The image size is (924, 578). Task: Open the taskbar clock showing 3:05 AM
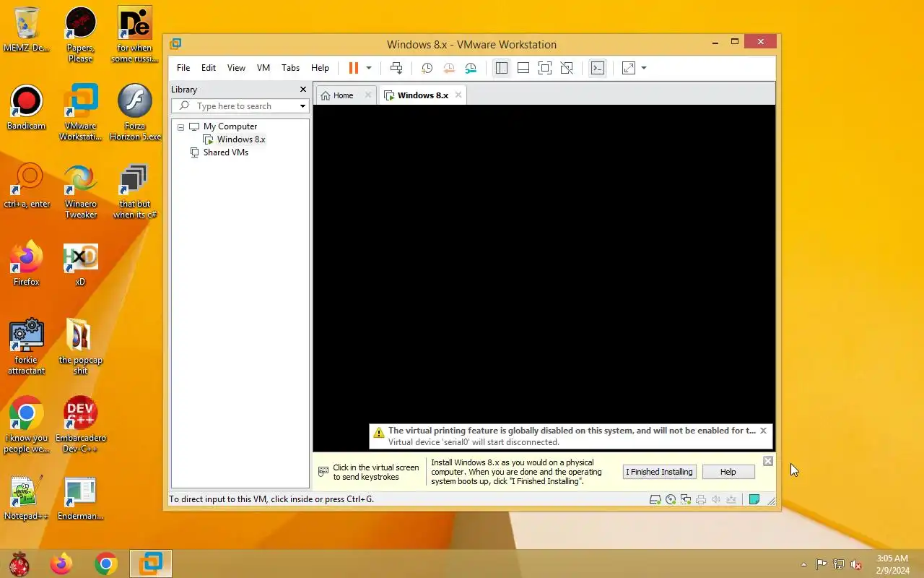click(892, 564)
